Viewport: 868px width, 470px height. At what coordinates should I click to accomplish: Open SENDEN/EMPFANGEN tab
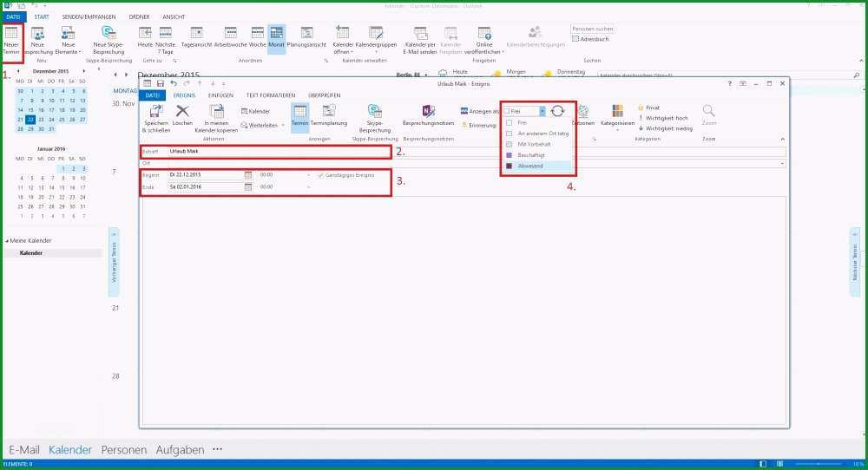click(x=89, y=17)
